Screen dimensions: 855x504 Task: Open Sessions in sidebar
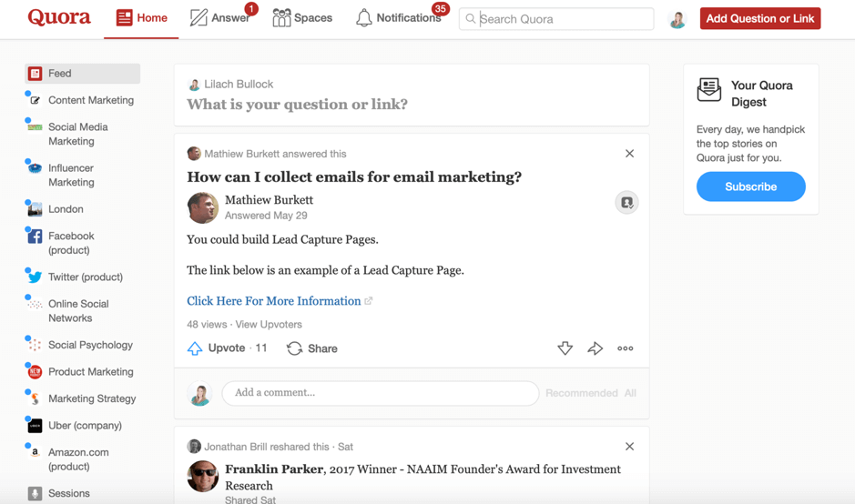(68, 493)
